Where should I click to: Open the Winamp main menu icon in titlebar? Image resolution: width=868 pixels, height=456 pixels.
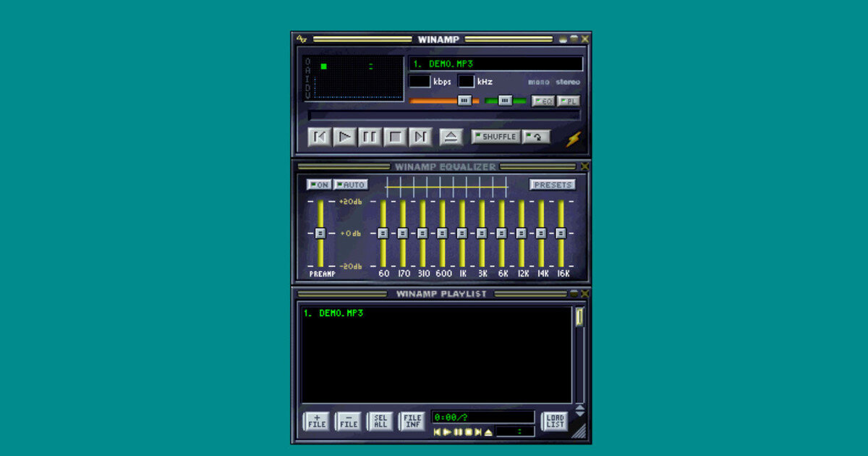click(302, 39)
